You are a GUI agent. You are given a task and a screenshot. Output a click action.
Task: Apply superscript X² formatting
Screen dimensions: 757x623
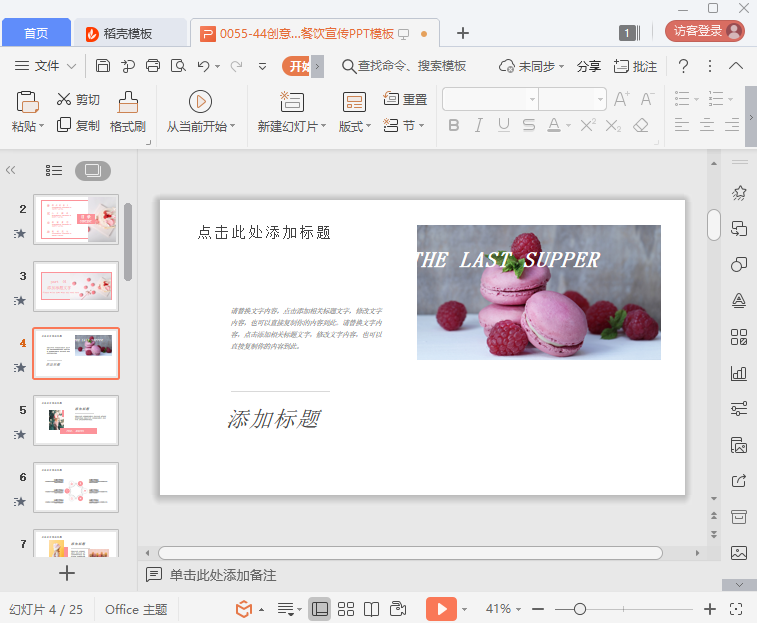[588, 126]
